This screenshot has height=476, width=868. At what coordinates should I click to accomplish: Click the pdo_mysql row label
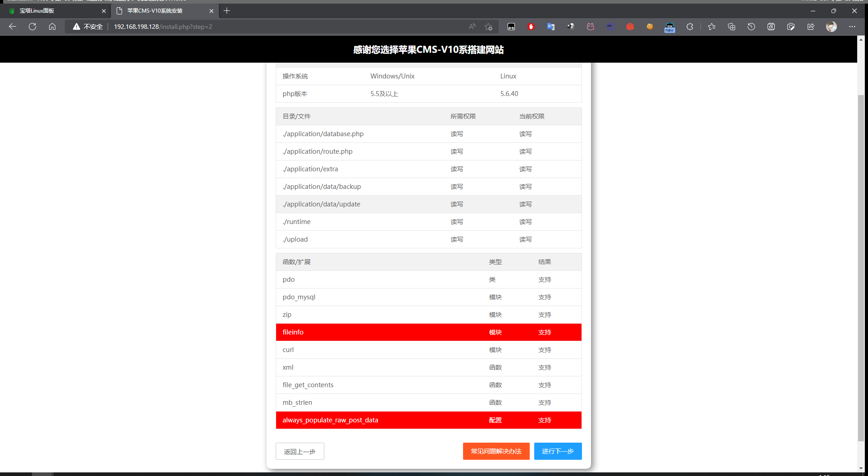299,297
